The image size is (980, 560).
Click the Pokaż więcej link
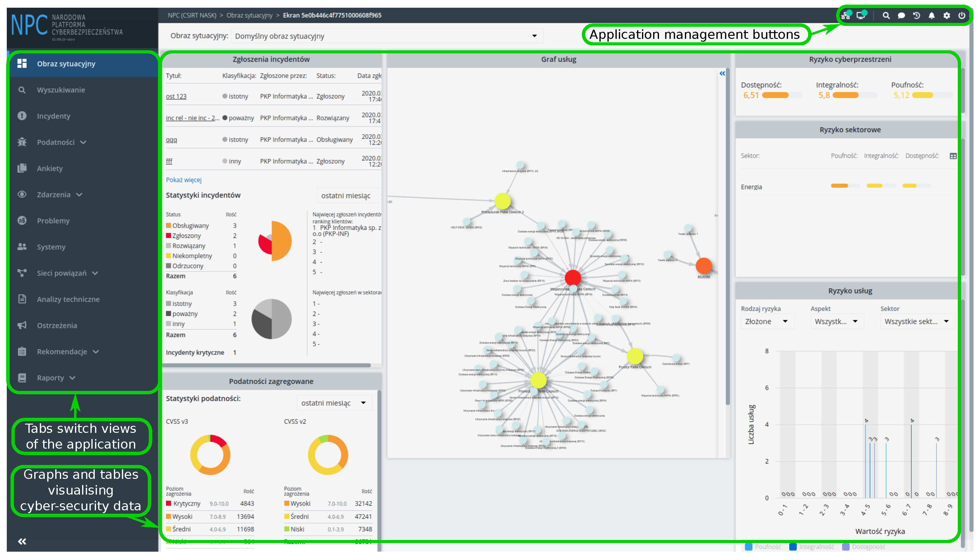click(184, 180)
